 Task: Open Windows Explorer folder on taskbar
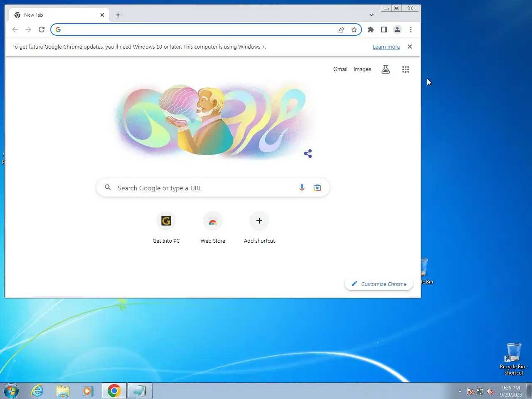(x=63, y=391)
